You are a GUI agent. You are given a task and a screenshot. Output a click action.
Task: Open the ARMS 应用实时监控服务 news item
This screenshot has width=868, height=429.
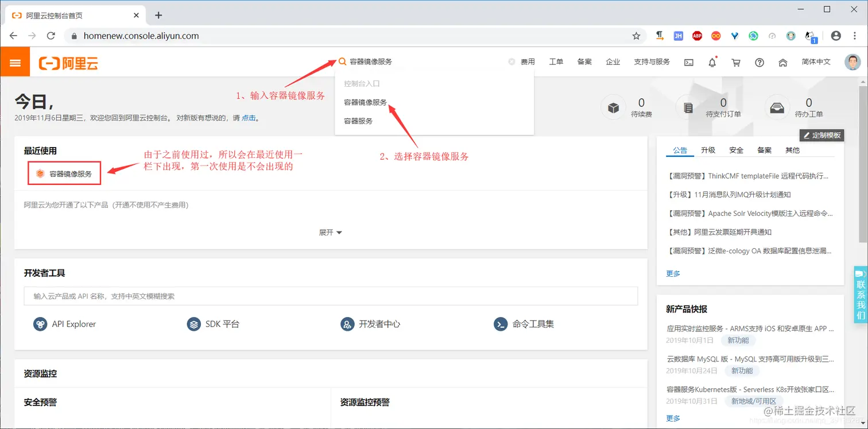[x=750, y=328]
